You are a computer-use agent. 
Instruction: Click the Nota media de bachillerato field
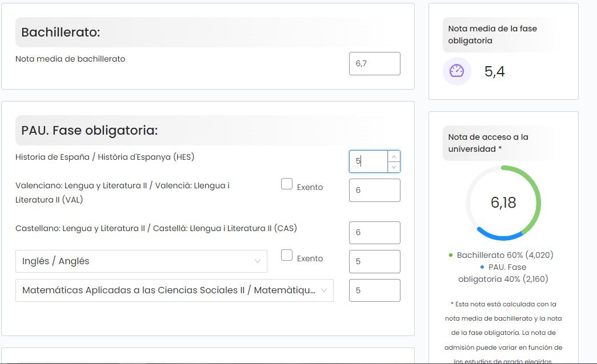click(374, 63)
